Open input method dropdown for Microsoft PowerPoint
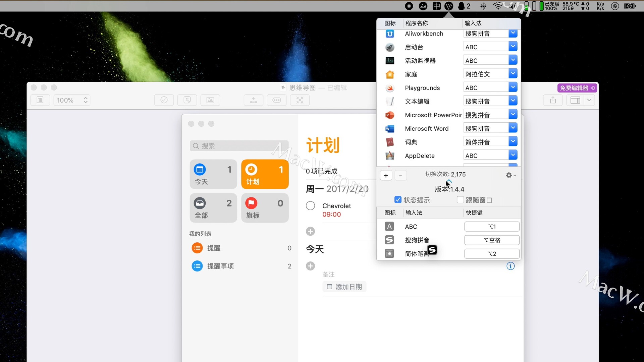 (513, 114)
